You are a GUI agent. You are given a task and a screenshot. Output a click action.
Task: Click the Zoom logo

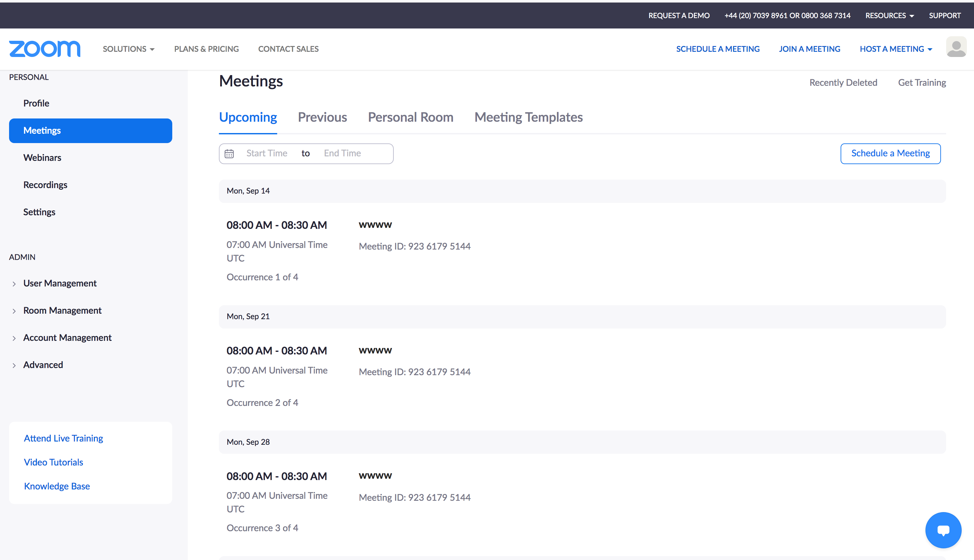click(x=45, y=49)
